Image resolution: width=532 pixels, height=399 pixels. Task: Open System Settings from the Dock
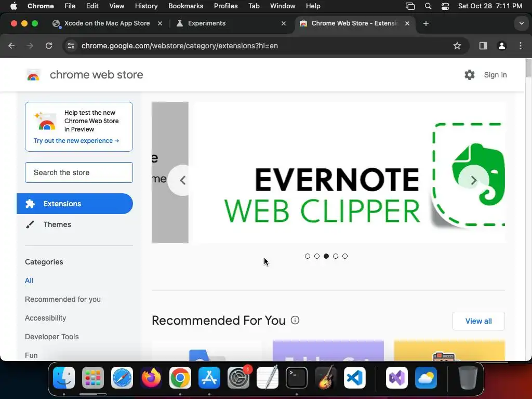click(x=238, y=378)
